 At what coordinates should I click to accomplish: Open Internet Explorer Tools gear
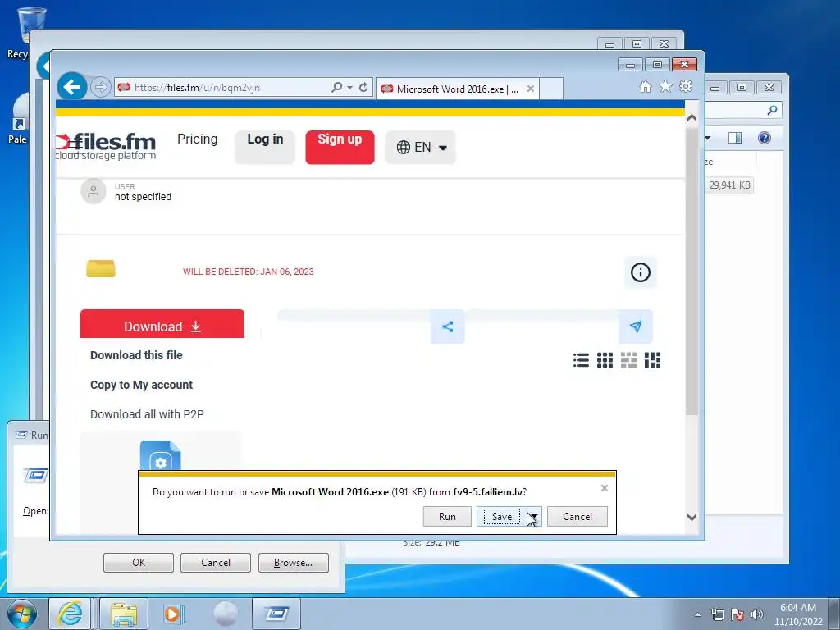tap(685, 87)
